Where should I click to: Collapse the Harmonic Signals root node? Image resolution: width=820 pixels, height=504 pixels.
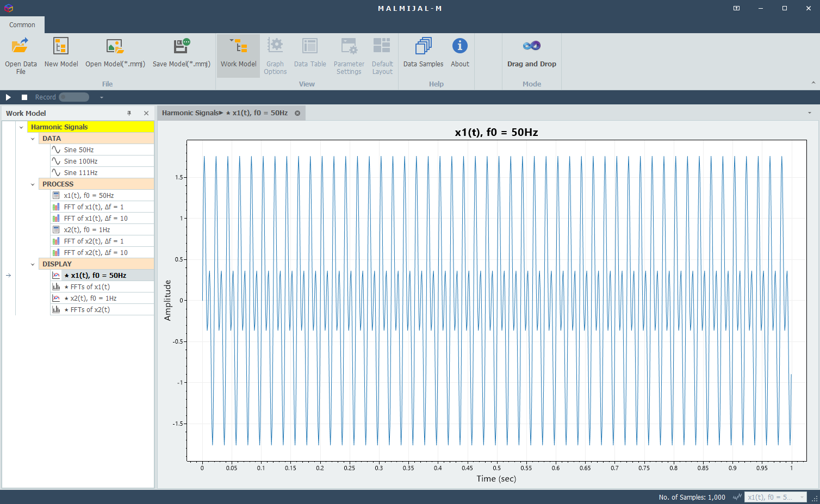(21, 127)
